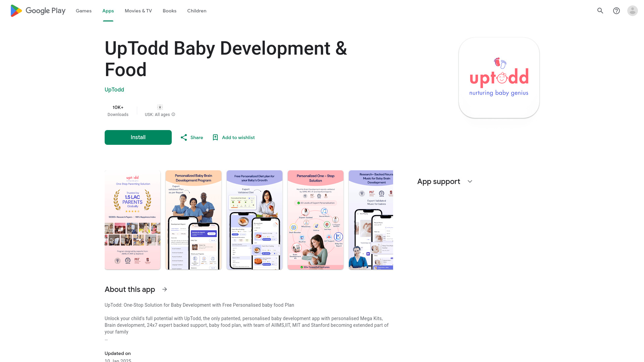Click the Personalized Baby Brain screenshot thumbnail
This screenshot has width=644, height=362.
point(193,220)
